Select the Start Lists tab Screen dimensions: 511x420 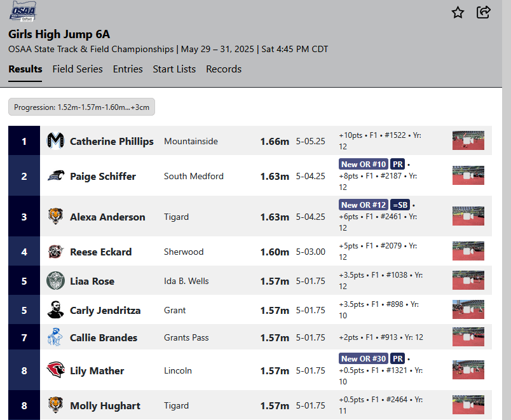click(174, 69)
